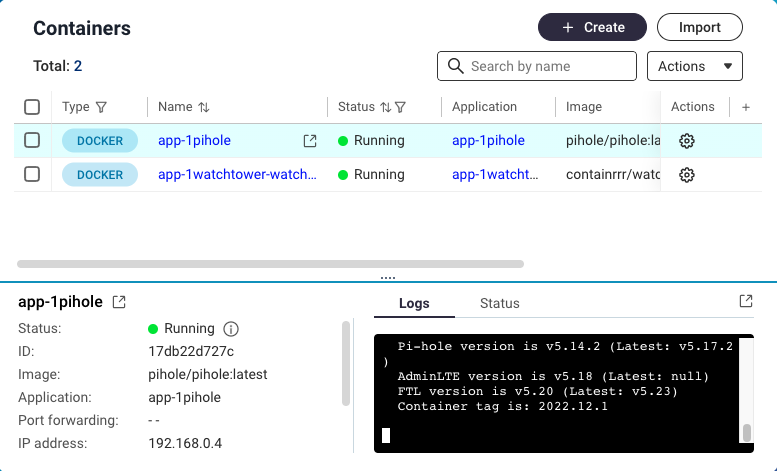
Task: Click the Create button
Action: point(592,27)
